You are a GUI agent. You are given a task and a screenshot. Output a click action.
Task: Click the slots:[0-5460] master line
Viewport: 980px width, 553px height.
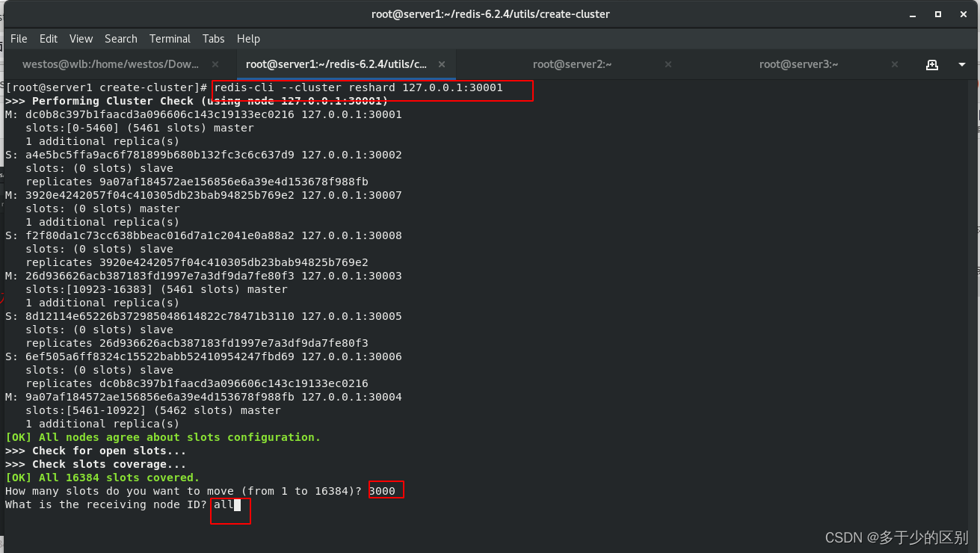click(140, 128)
